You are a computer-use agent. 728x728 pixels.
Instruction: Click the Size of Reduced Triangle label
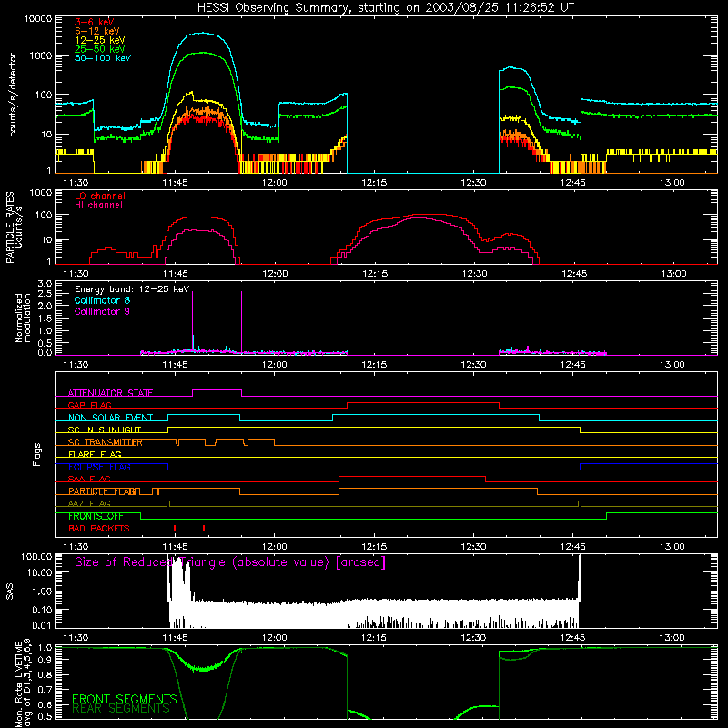[x=230, y=562]
